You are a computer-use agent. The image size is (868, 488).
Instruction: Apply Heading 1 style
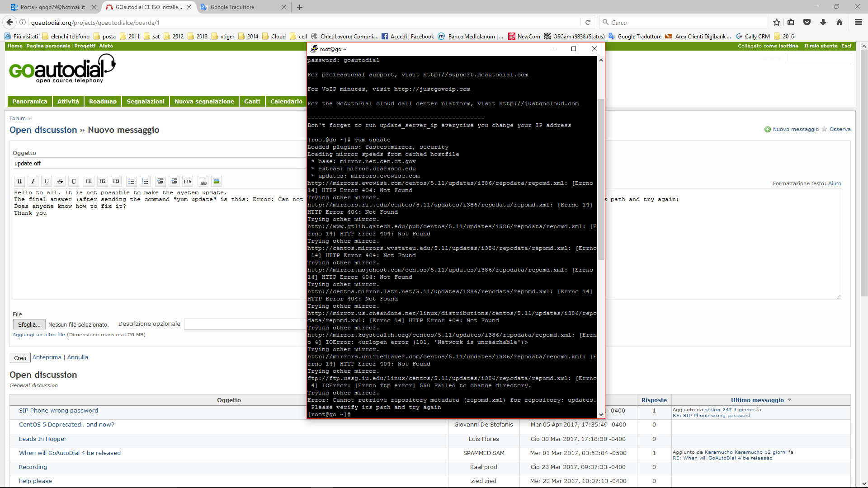pos(89,181)
